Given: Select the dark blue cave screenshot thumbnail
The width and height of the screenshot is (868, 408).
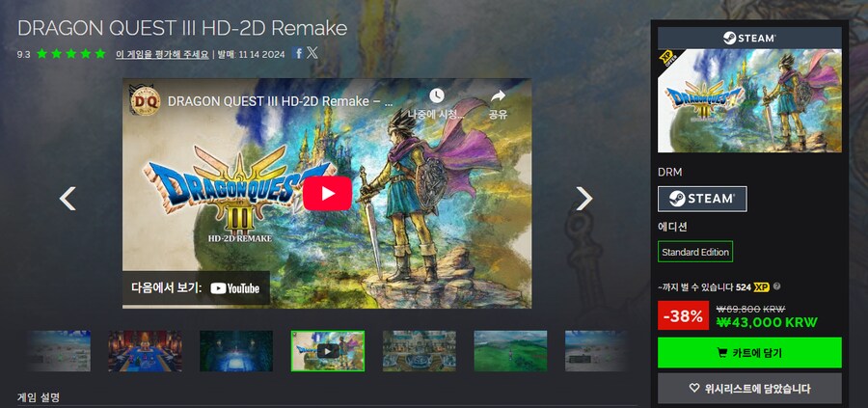Looking at the screenshot, I should coord(236,351).
